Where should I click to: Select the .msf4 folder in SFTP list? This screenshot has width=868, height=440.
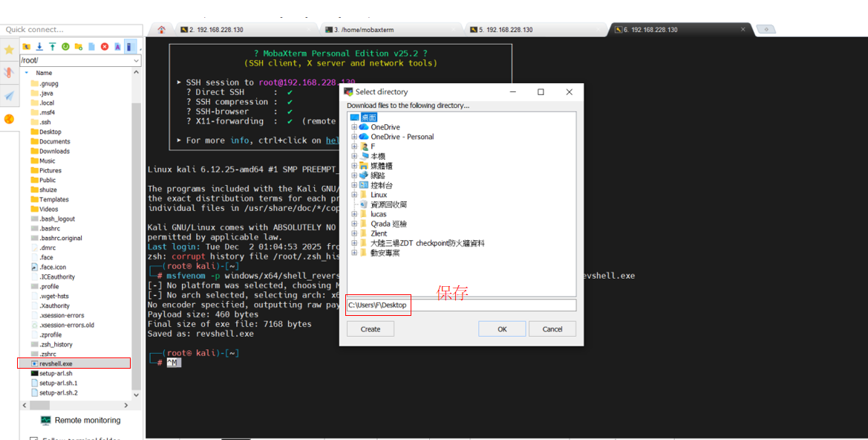(47, 112)
